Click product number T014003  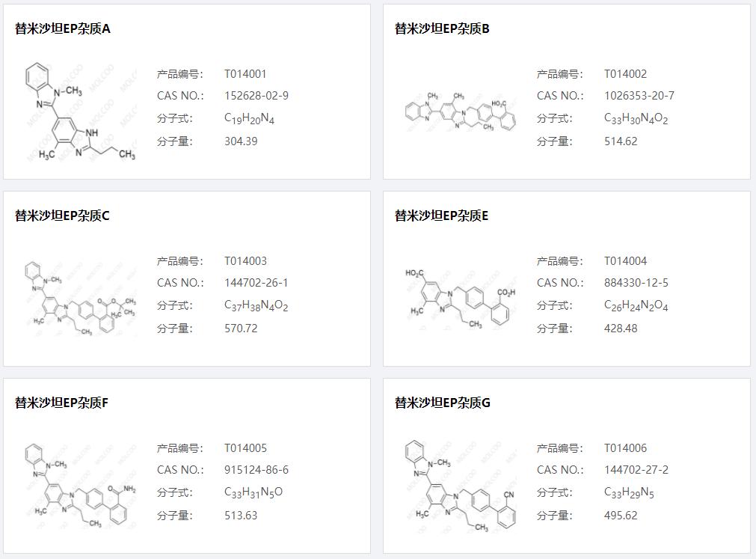click(x=245, y=261)
